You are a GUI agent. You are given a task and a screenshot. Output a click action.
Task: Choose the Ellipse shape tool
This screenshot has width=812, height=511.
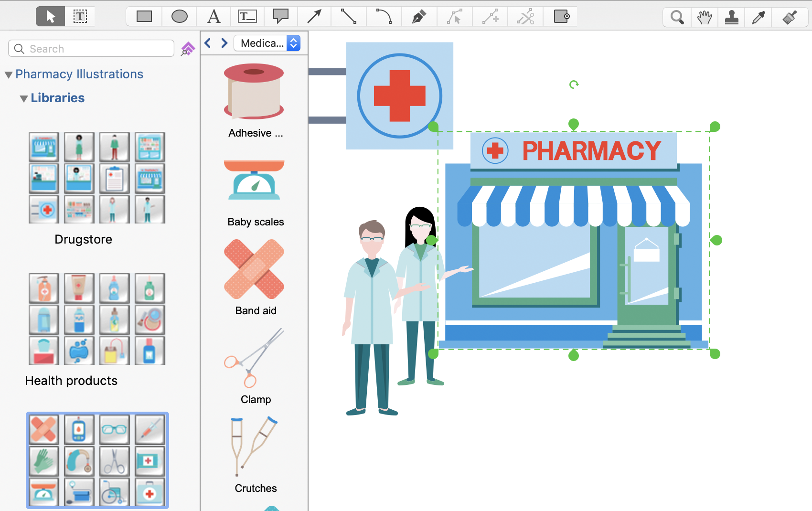[x=179, y=17]
